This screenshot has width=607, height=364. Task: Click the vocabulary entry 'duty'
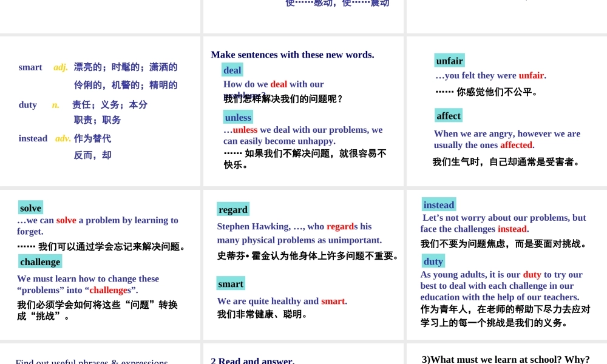[28, 105]
